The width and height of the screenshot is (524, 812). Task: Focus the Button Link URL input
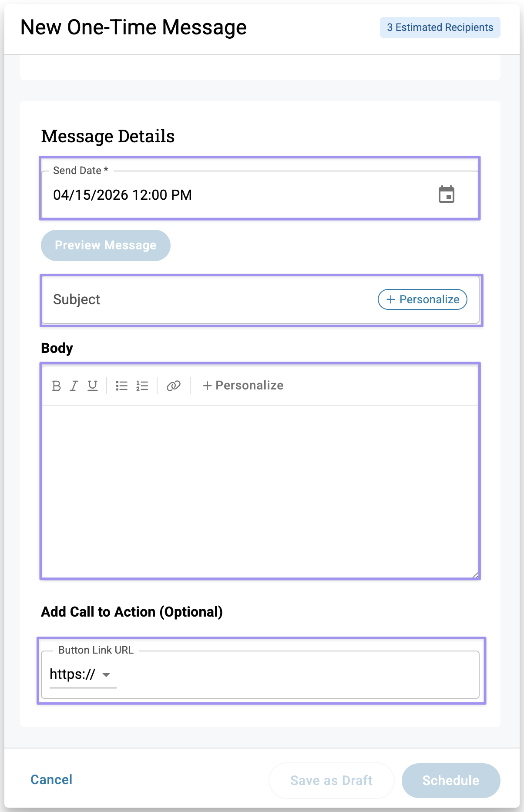coord(296,674)
